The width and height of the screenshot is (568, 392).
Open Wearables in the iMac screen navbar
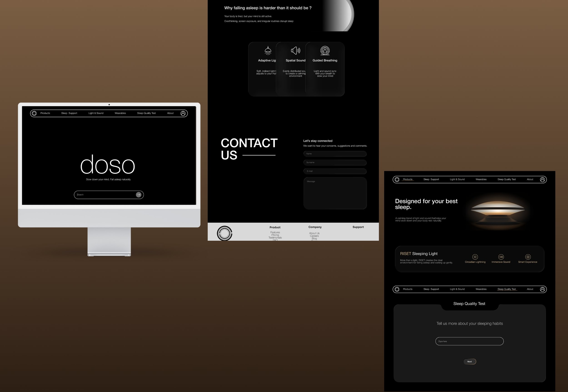tap(120, 113)
